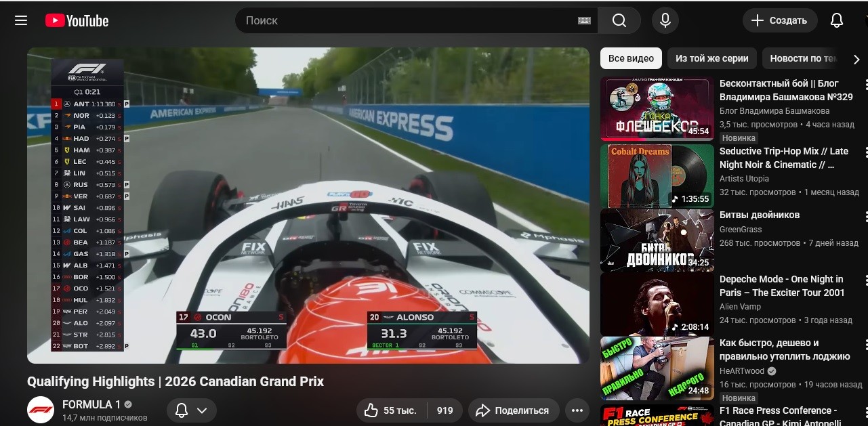This screenshot has height=426, width=868.
Task: Select the Из той же серии chip
Action: (x=711, y=58)
